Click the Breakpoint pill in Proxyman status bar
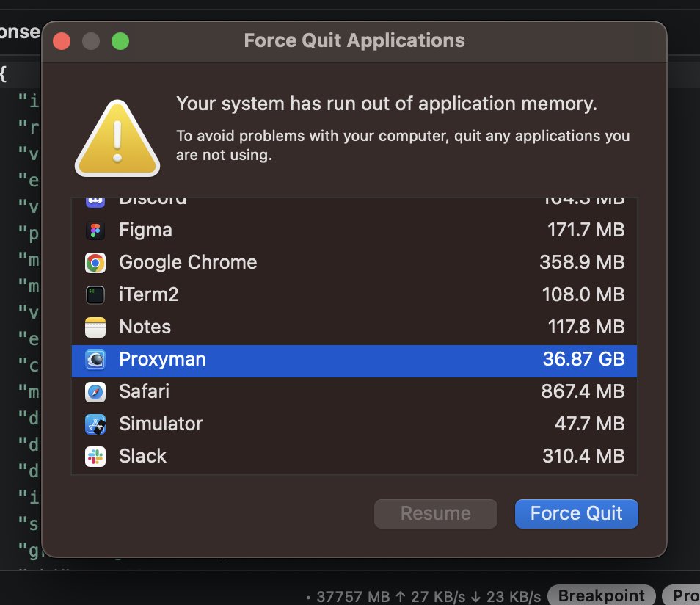The image size is (700, 605). click(601, 595)
